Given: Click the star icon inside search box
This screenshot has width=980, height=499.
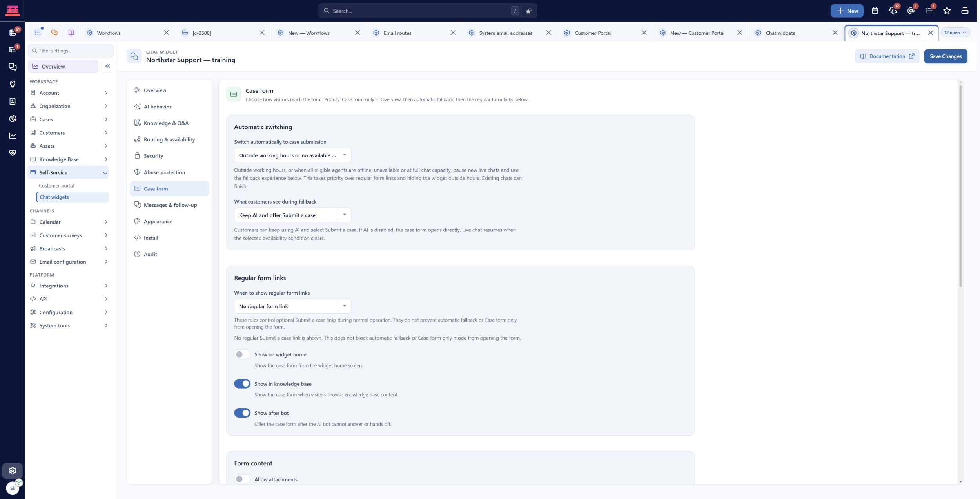Looking at the screenshot, I should click(x=528, y=11).
